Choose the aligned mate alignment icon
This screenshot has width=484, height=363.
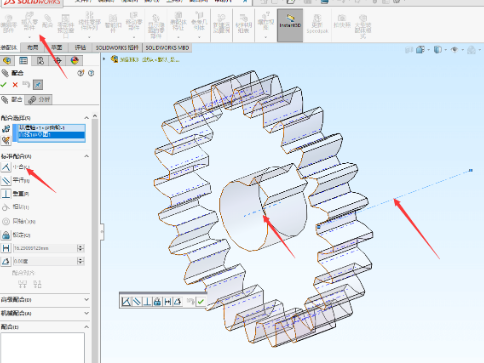pyautogui.click(x=22, y=284)
